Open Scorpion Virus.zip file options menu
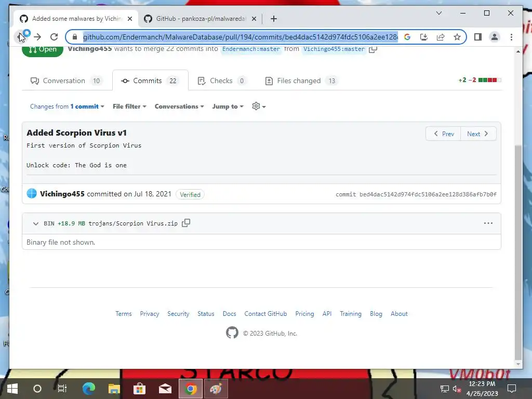Viewport: 532px width, 399px height. 488,223
